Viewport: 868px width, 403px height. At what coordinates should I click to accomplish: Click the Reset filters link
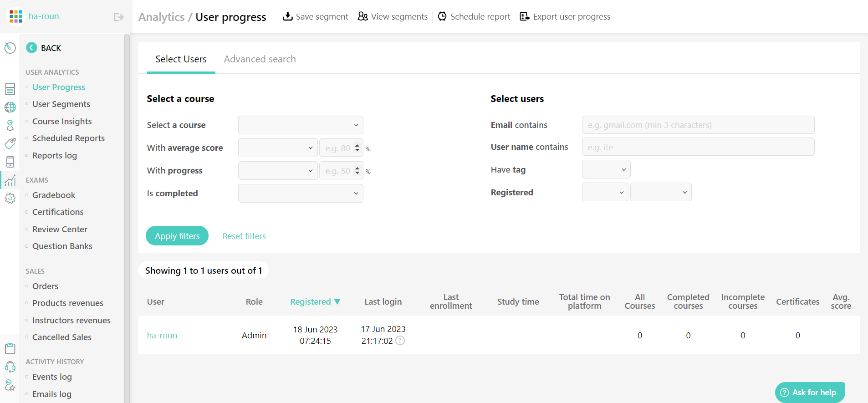(244, 236)
